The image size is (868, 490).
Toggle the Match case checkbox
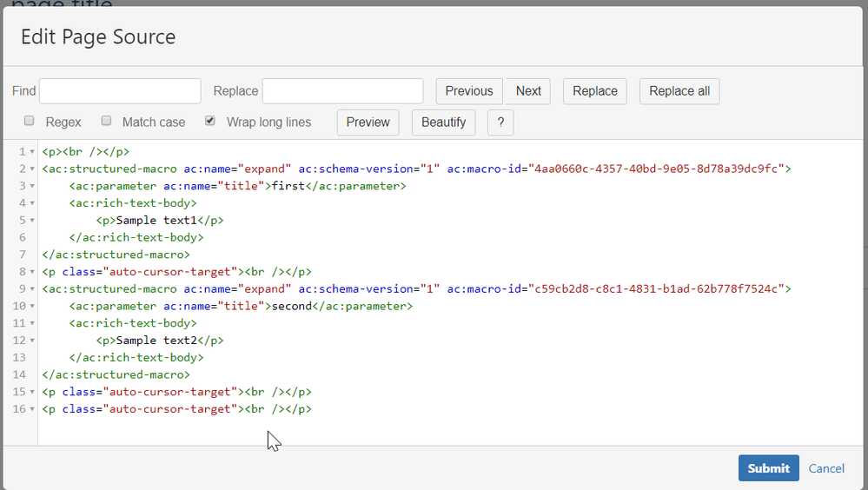[106, 121]
